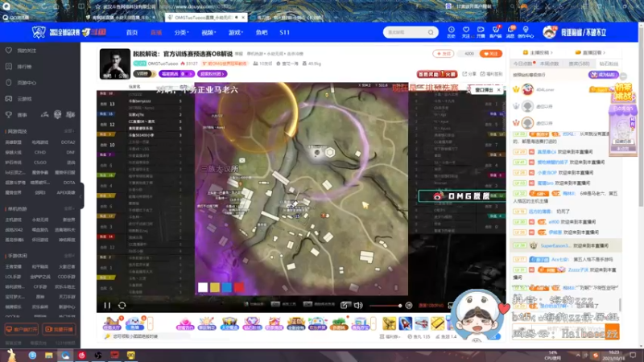Click inside the chat message field
644x362 pixels.
(559, 331)
